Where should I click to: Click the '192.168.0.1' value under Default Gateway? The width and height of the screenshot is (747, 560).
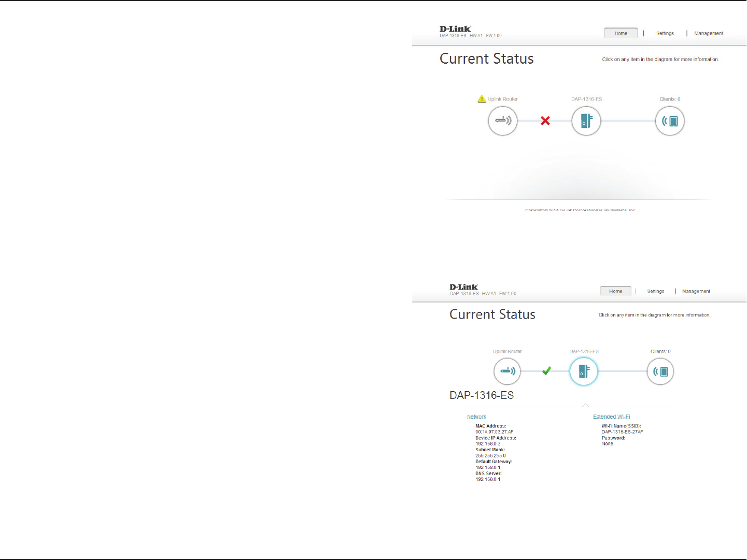pyautogui.click(x=488, y=467)
